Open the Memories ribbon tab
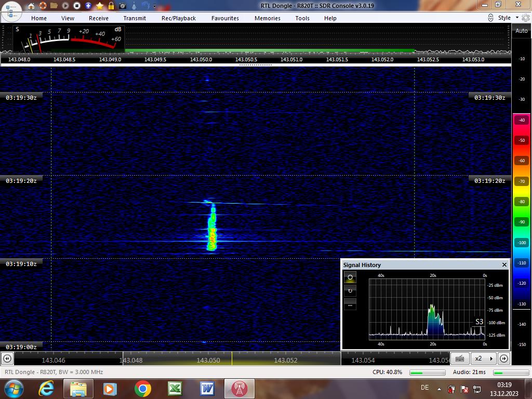Viewport: 532px width, 399px height. 268,18
